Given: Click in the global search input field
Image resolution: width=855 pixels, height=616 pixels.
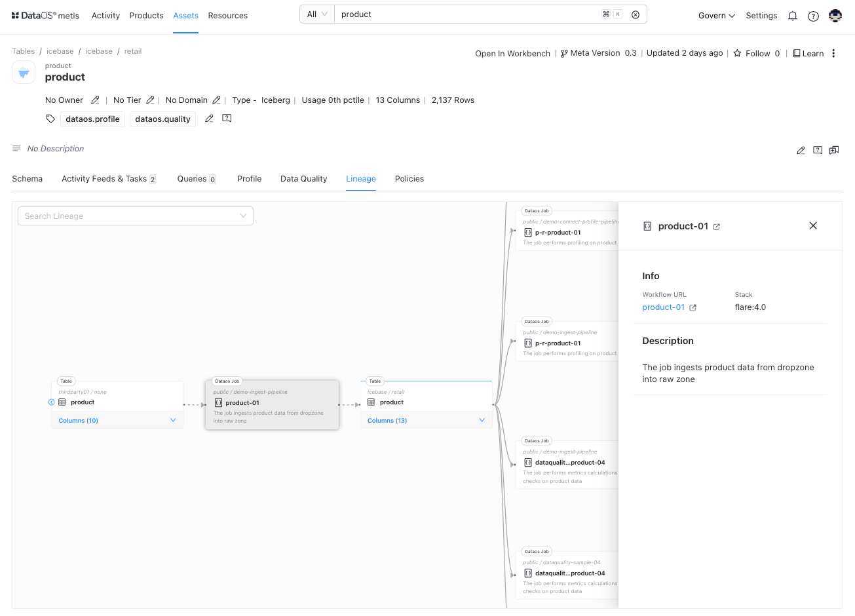Looking at the screenshot, I should pyautogui.click(x=468, y=14).
